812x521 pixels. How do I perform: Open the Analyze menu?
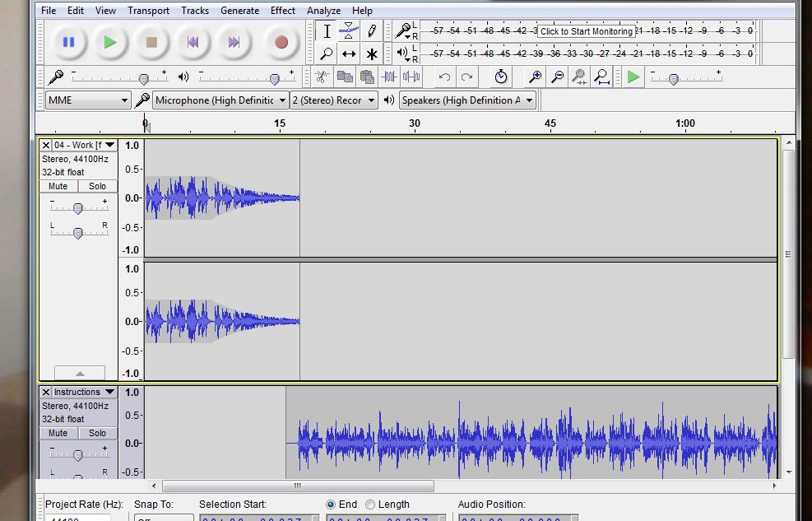[323, 11]
